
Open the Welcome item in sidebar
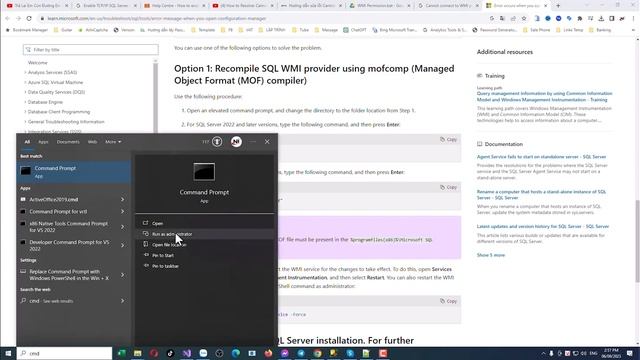click(38, 62)
